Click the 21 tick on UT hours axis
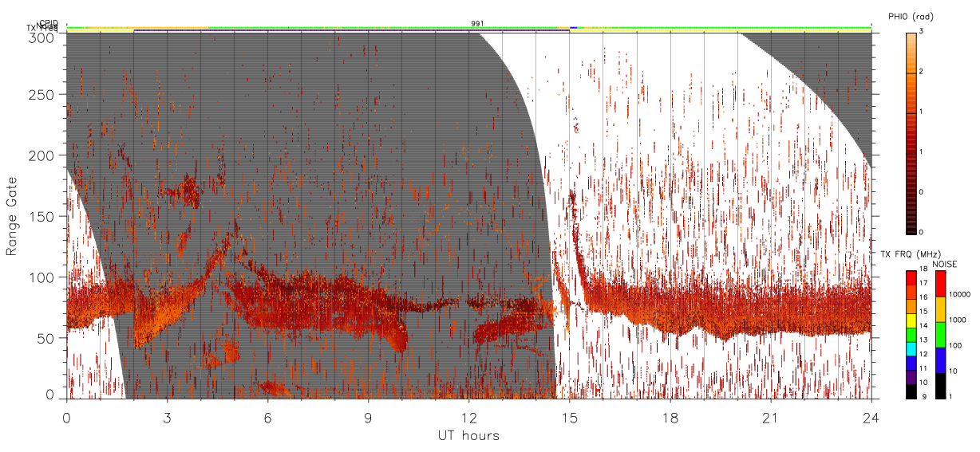This screenshot has width=980, height=452. [x=770, y=417]
